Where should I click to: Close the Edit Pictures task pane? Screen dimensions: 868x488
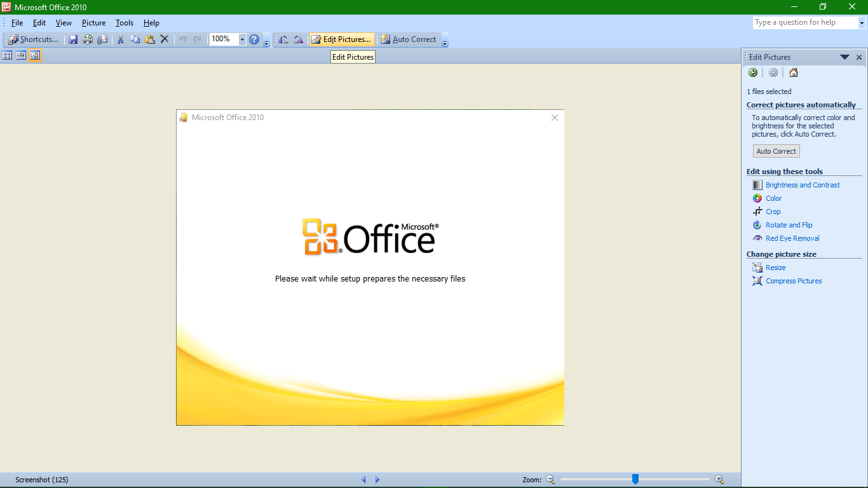point(859,57)
